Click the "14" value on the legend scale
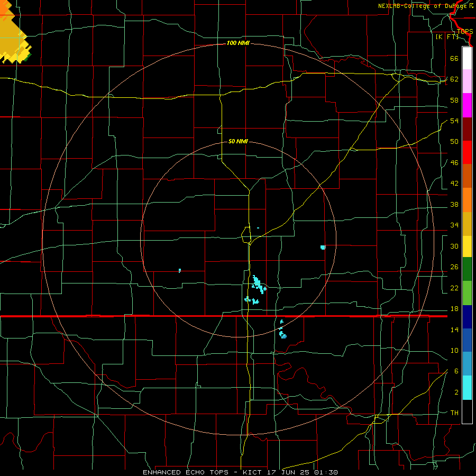 [454, 329]
